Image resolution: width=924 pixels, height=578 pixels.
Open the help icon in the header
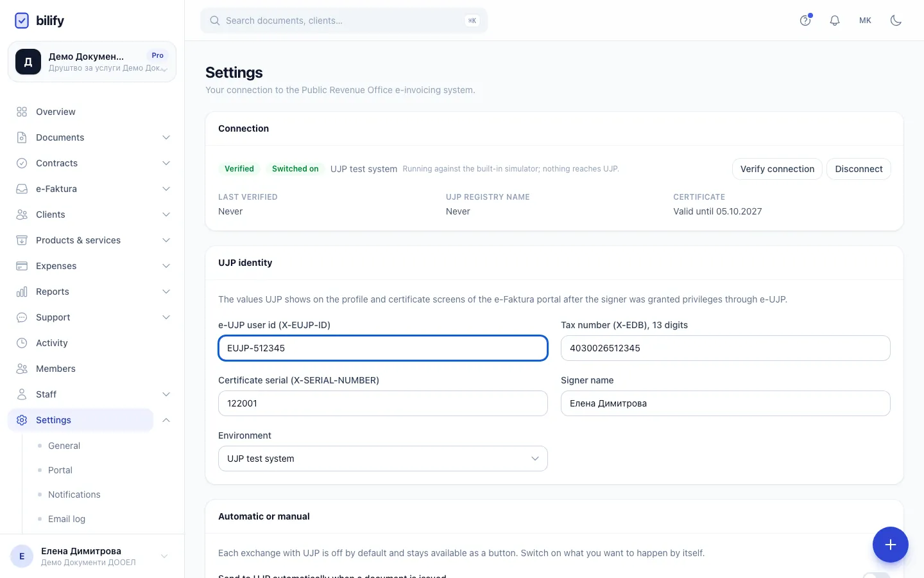point(805,21)
